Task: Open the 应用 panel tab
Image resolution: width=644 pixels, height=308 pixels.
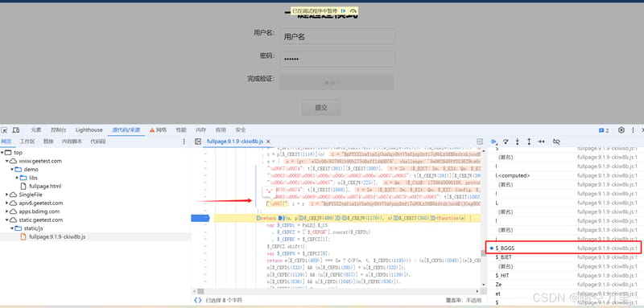Action: (x=221, y=130)
